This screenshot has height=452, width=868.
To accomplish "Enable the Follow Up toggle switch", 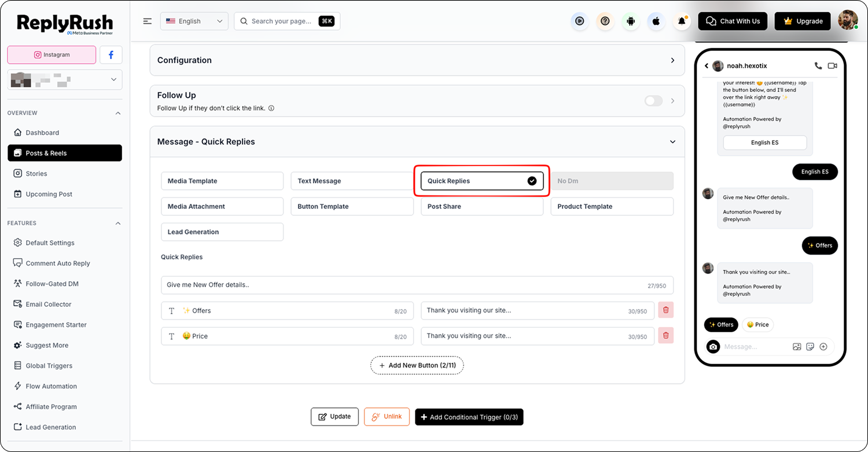I will pos(653,101).
